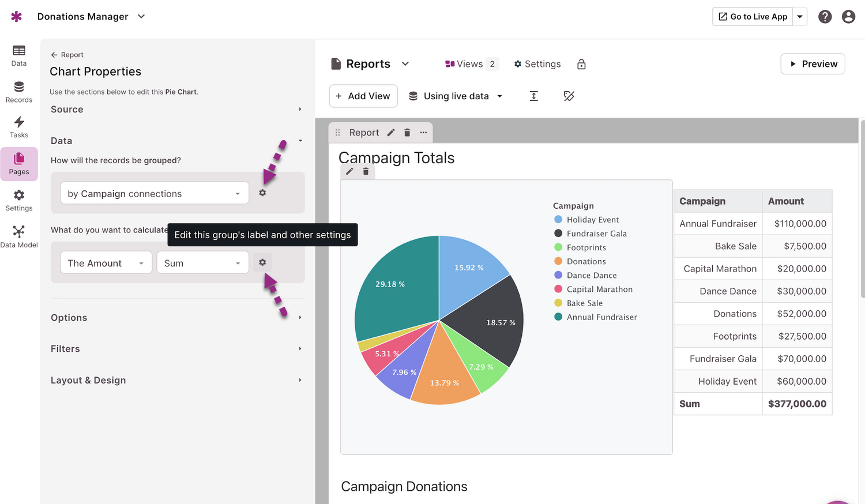Click the Add View button

click(x=363, y=96)
